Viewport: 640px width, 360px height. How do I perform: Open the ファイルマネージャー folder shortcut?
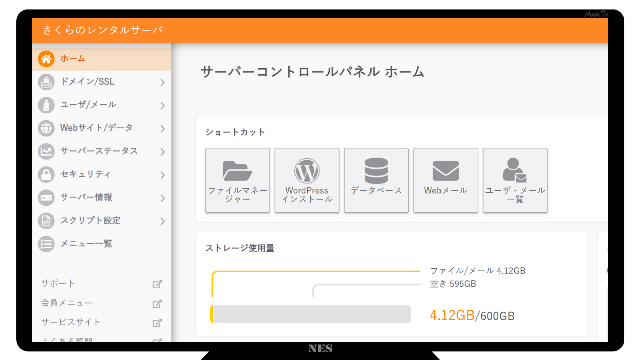pyautogui.click(x=238, y=180)
